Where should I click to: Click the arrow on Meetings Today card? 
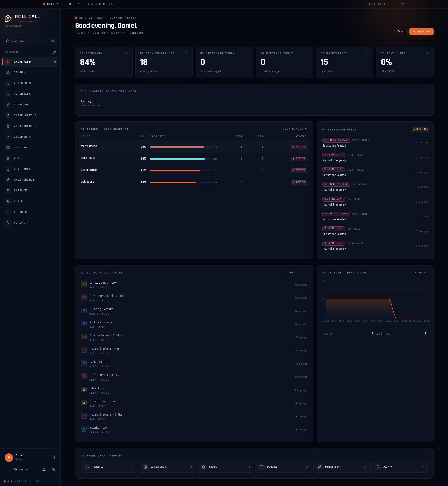click(307, 53)
